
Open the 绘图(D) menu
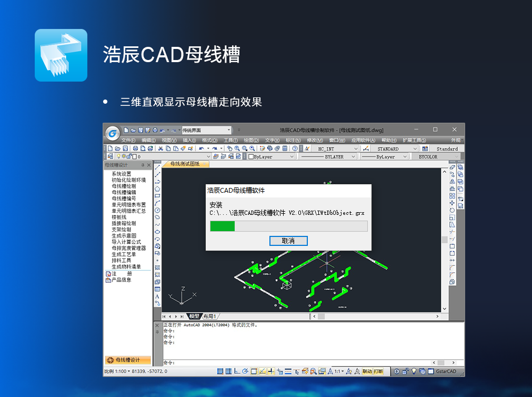click(x=251, y=140)
